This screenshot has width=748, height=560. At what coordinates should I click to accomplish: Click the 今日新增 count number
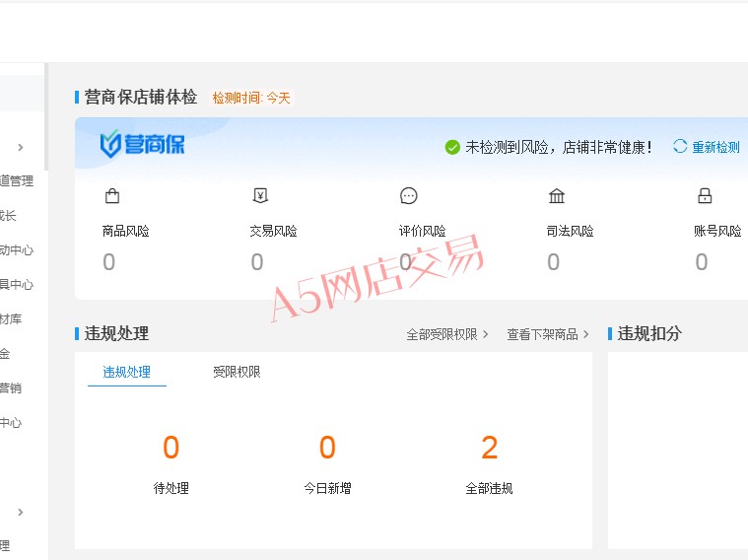[x=327, y=448]
